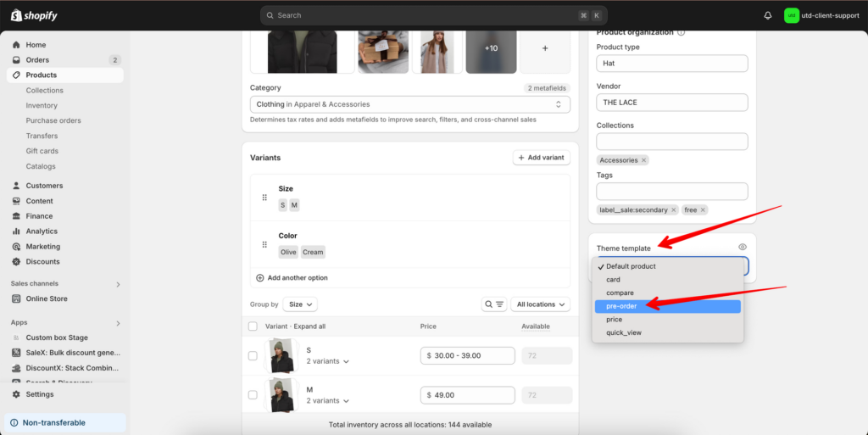Click the Shopify logo
The image size is (868, 435).
[34, 15]
